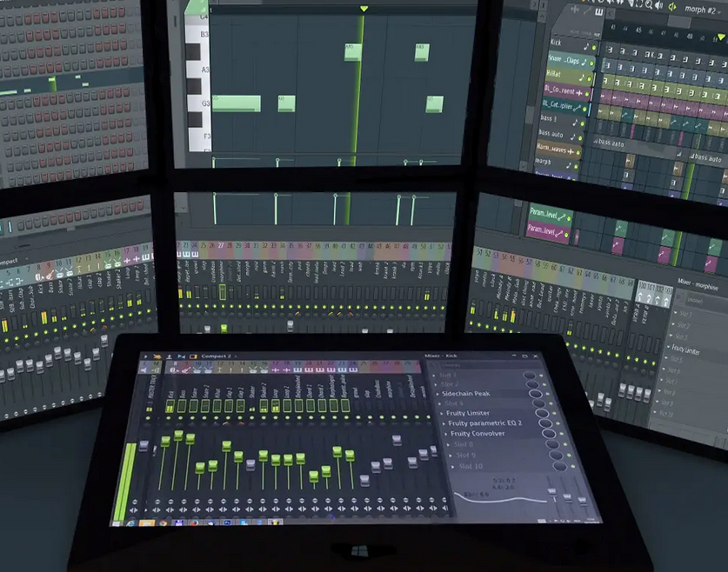Select Fruity Limiter in Mixer - morphine panel
The width and height of the screenshot is (728, 572).
pos(685,349)
